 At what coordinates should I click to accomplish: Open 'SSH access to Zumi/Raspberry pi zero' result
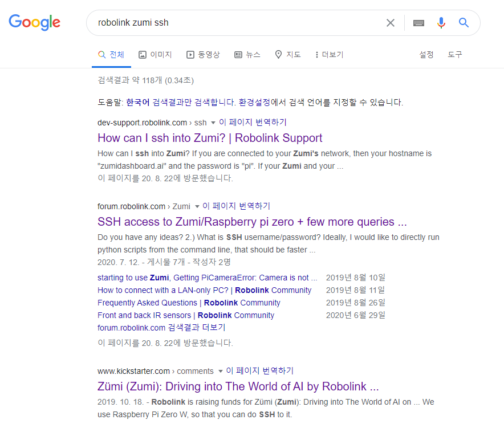point(252,222)
